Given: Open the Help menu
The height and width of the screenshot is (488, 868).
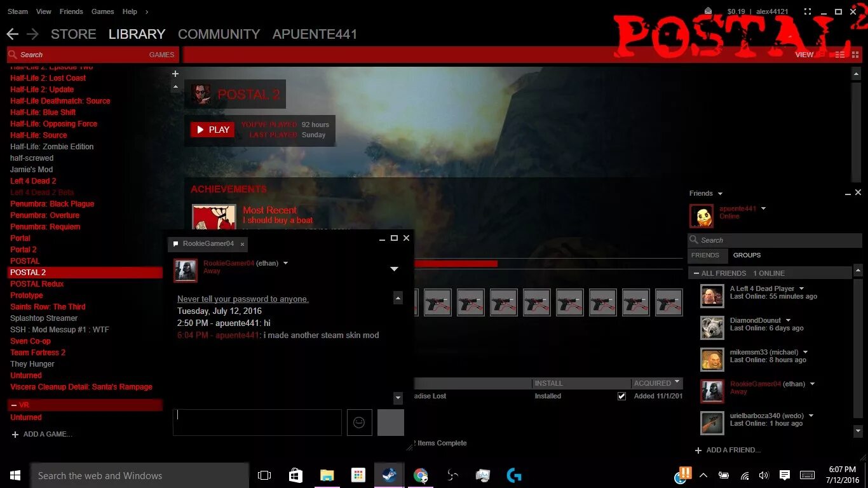Looking at the screenshot, I should 130,11.
